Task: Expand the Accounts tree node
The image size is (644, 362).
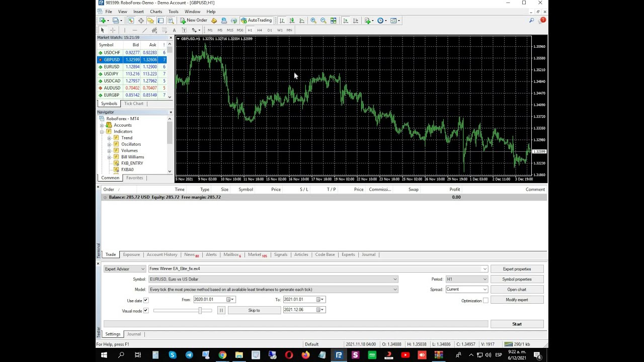Action: [102, 125]
